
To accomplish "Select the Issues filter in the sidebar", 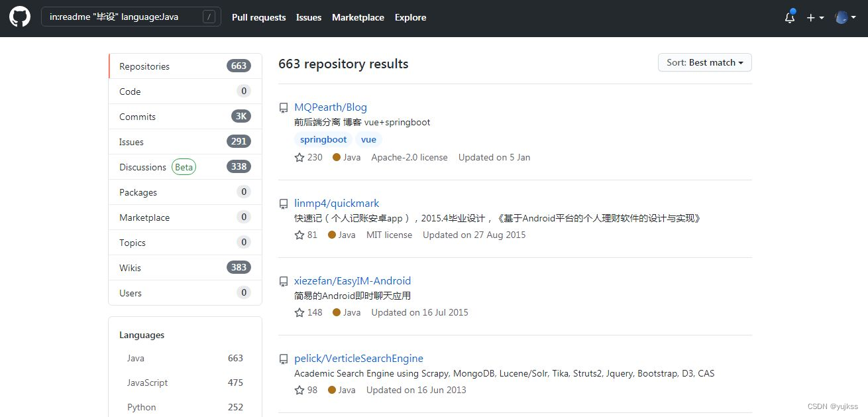I will pyautogui.click(x=185, y=142).
